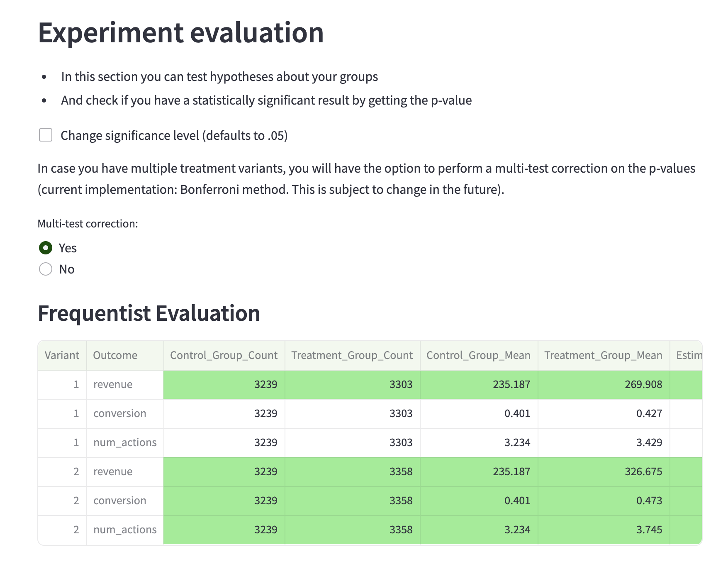Click the Frequentist Evaluation heading
The height and width of the screenshot is (574, 728).
(x=149, y=313)
